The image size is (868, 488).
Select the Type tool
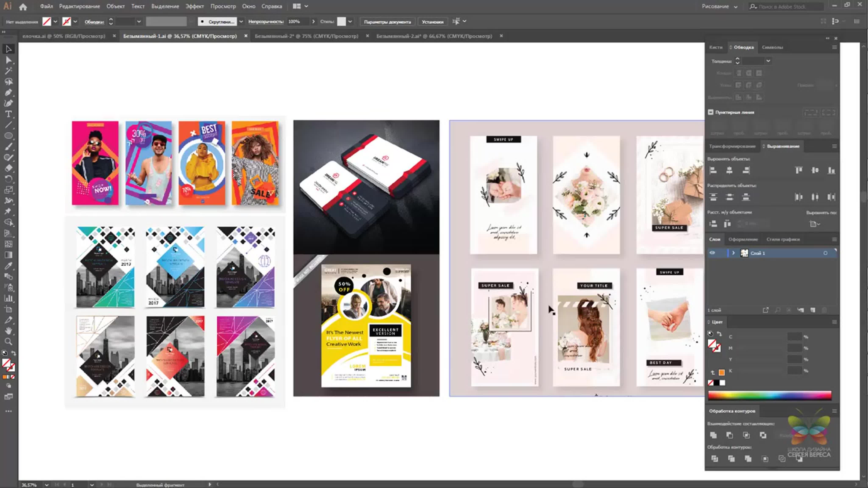[8, 113]
